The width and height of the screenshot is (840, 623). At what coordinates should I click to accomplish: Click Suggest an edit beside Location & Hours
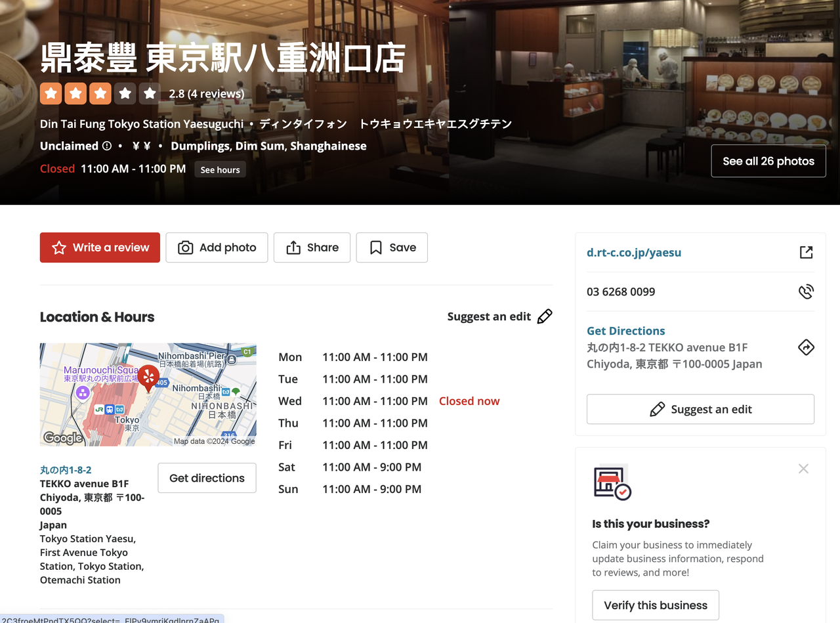(x=500, y=316)
